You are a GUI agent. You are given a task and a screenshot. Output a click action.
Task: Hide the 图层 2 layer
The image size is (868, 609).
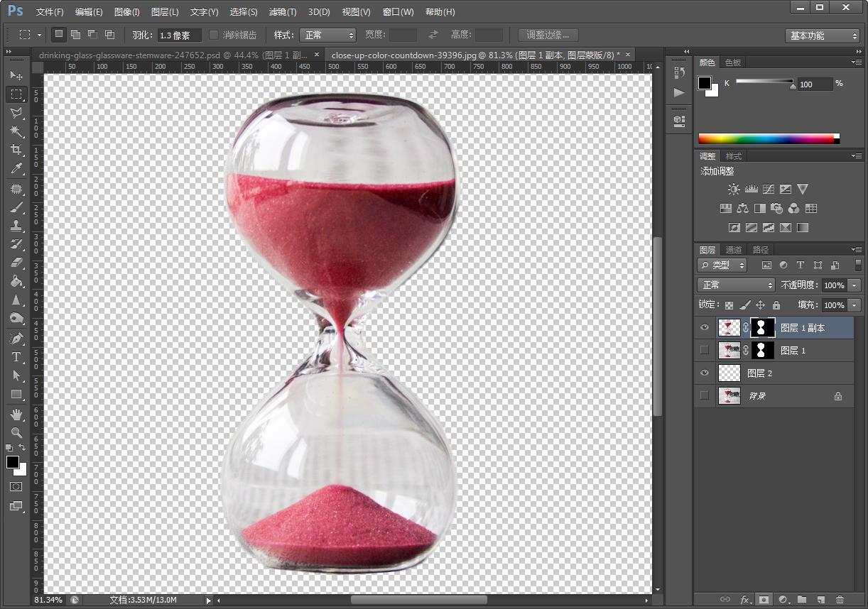pyautogui.click(x=705, y=373)
